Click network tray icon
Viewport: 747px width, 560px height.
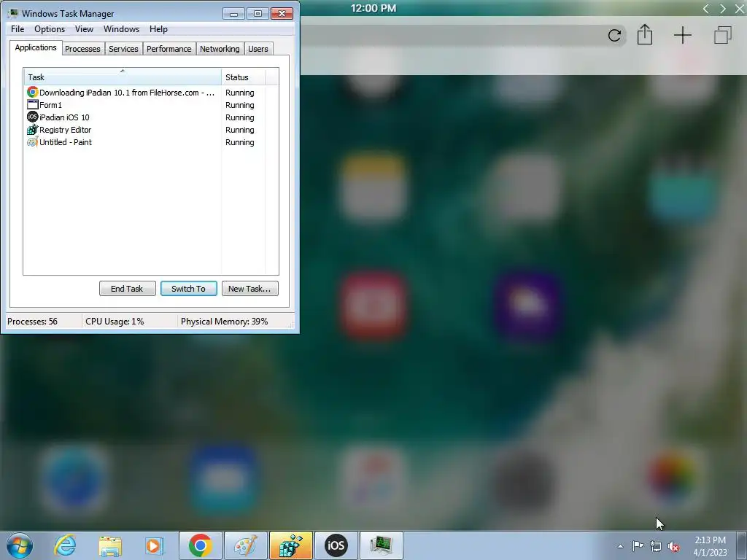656,546
